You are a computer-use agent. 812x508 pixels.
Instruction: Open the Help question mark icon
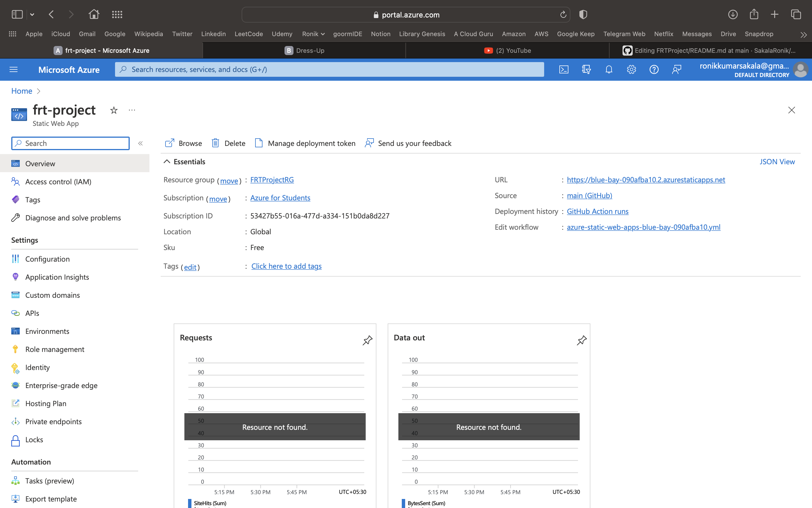654,69
